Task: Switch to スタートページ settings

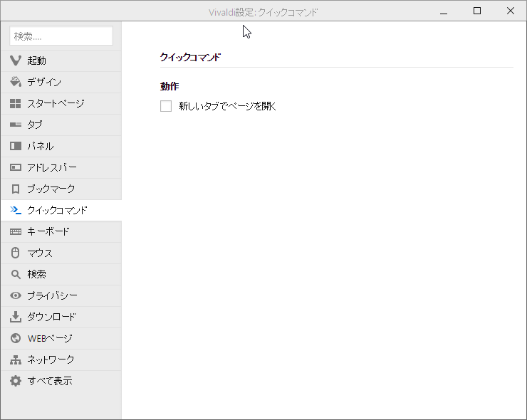Action: [61, 103]
